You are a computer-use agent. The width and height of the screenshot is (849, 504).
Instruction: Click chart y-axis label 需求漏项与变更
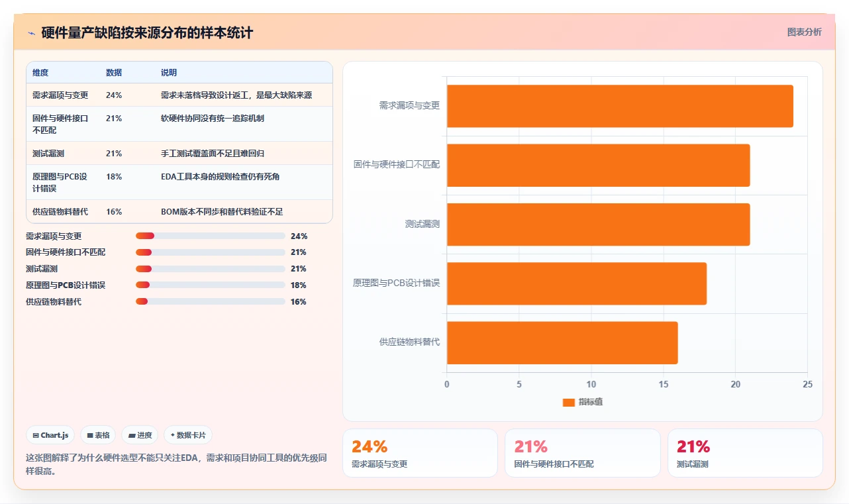[409, 105]
